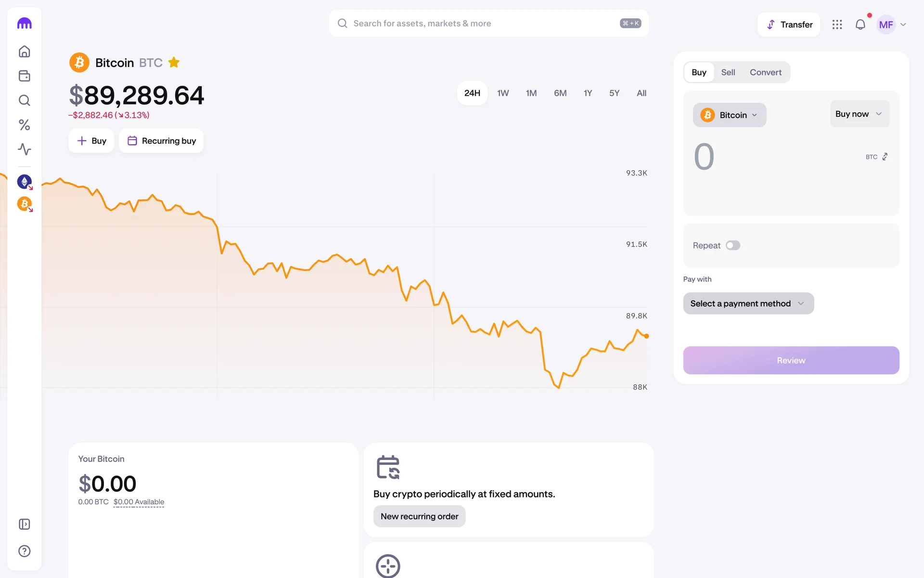Swap BTC currency input unit

[x=885, y=157]
